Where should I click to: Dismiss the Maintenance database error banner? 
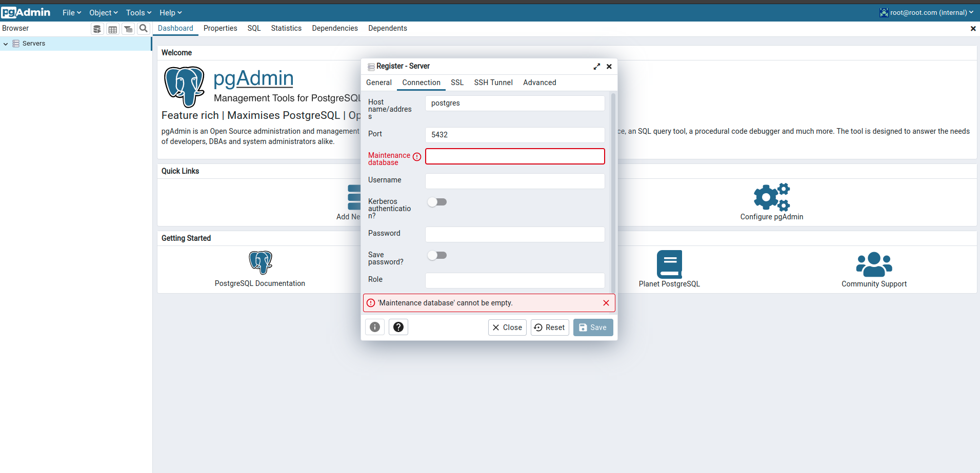tap(606, 303)
